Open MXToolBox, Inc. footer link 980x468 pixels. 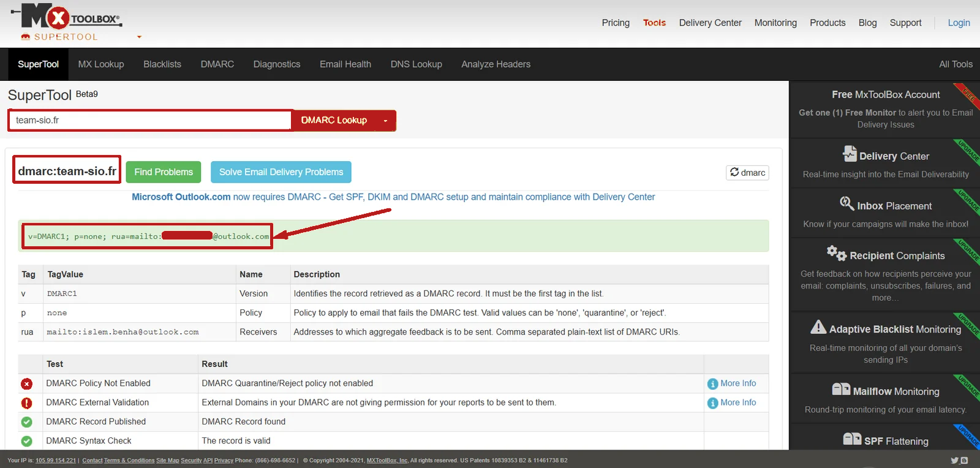[387, 461]
